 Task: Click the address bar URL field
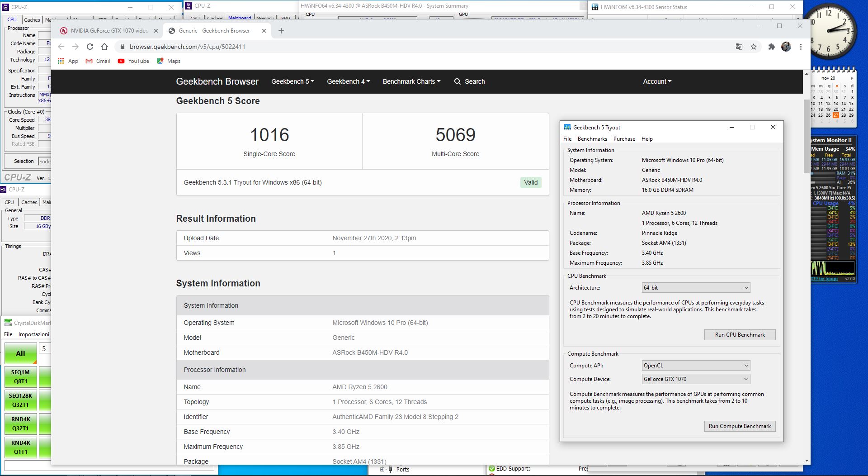tap(425, 47)
